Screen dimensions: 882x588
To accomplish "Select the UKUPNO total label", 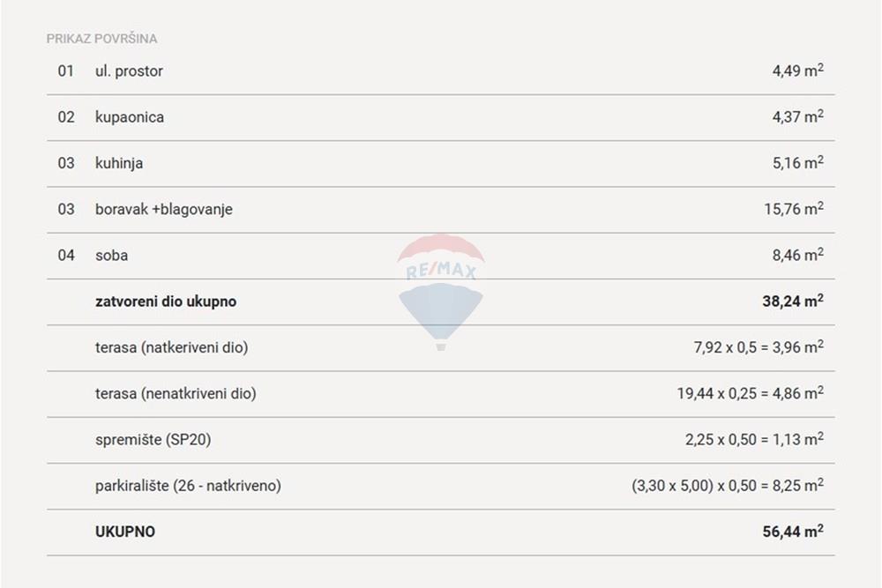I will pyautogui.click(x=125, y=532).
